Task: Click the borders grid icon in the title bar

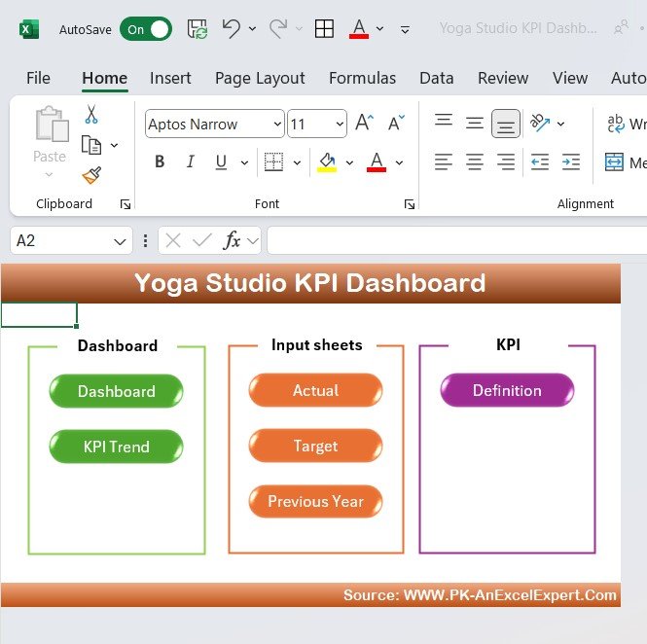Action: click(x=324, y=29)
